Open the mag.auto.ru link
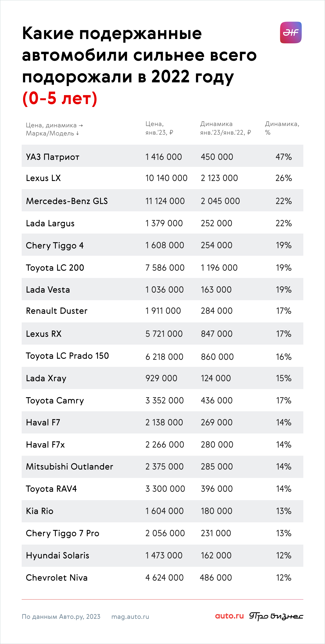 coord(130,617)
